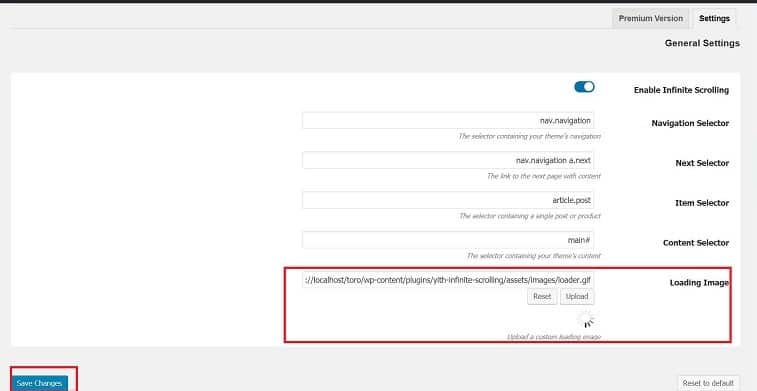Click the Item Selector label

coord(702,203)
